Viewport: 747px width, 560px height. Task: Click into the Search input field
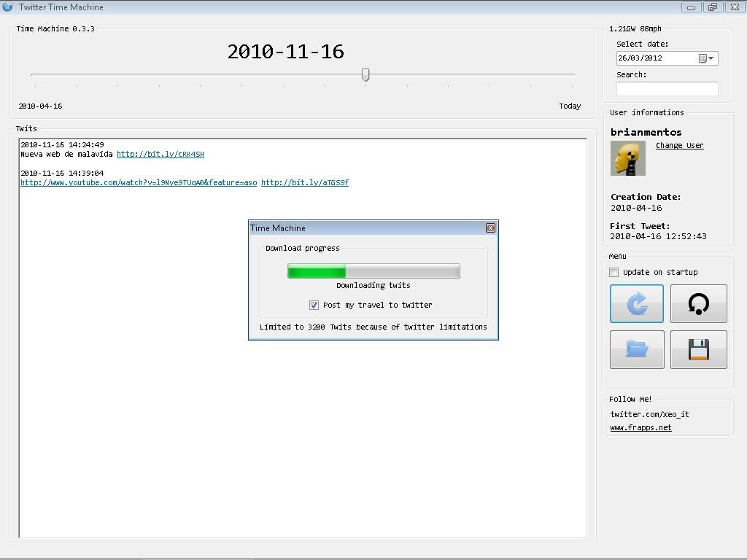pos(667,88)
